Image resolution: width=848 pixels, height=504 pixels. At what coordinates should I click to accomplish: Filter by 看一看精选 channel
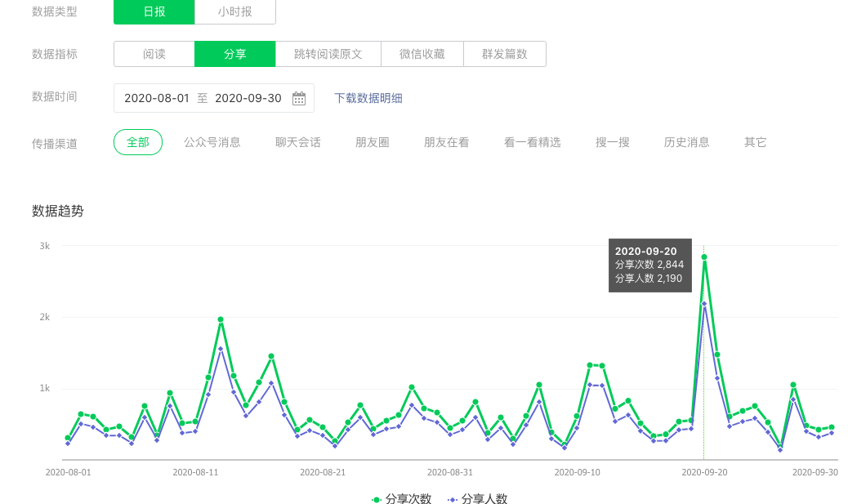pos(532,142)
